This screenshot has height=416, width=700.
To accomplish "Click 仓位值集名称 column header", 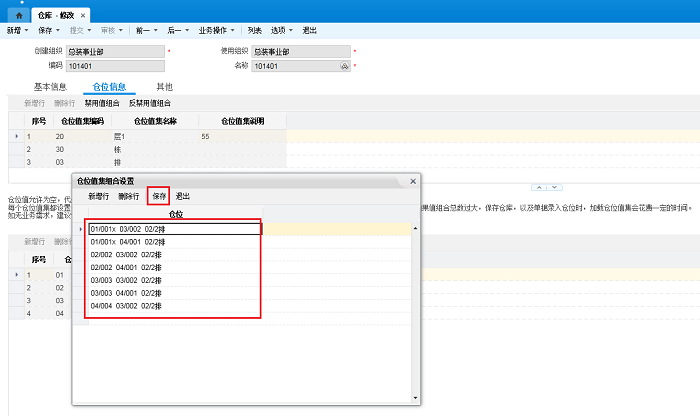I will [x=155, y=121].
